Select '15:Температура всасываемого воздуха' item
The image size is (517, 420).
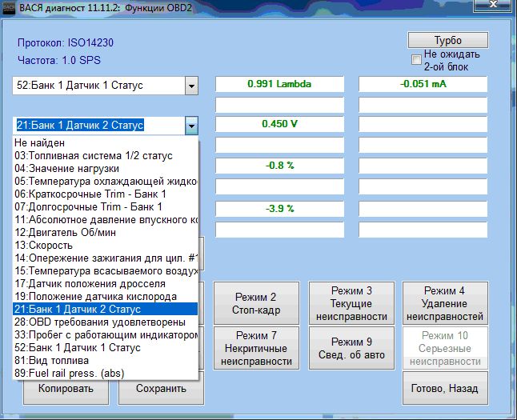pyautogui.click(x=106, y=271)
